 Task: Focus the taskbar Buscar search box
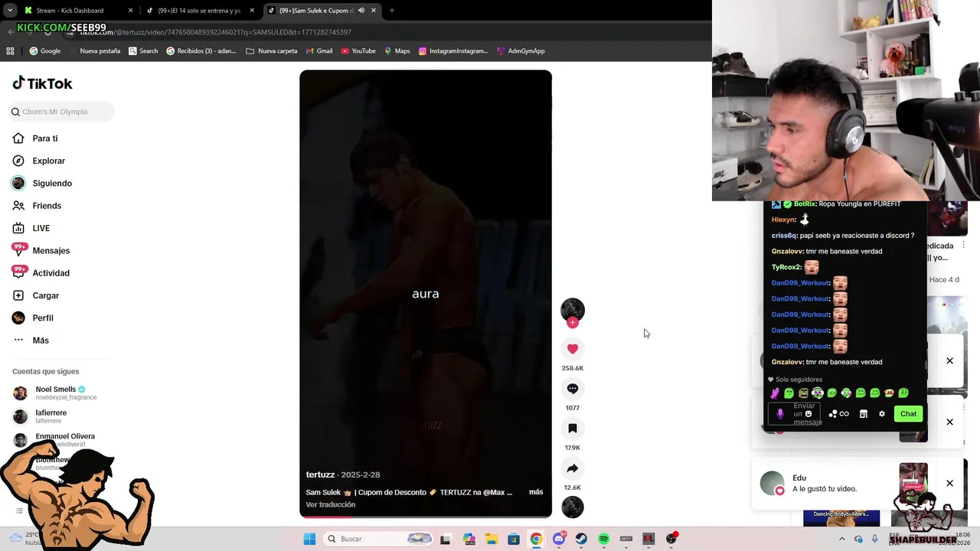click(379, 539)
